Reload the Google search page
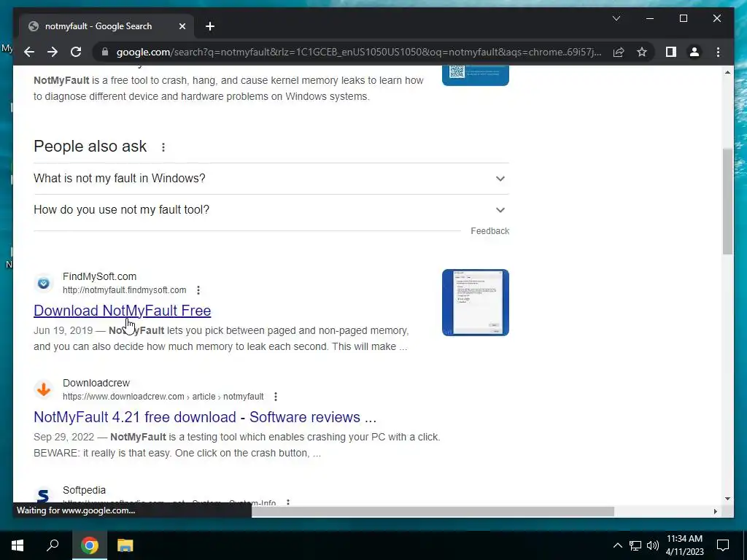747x560 pixels. 76,52
